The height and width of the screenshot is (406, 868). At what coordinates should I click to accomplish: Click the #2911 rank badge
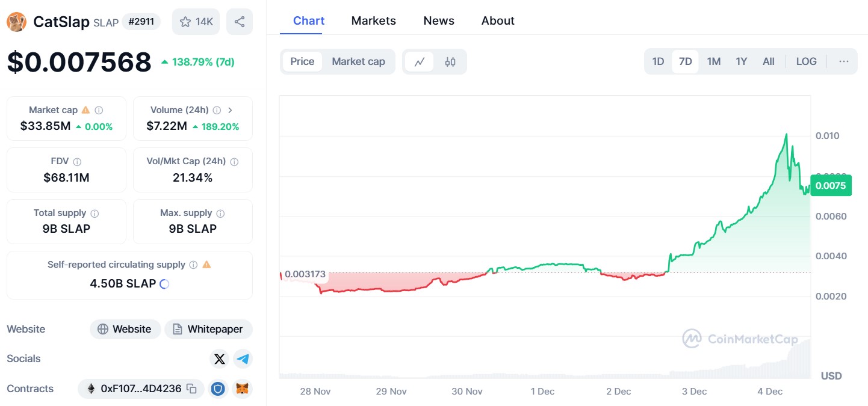click(x=141, y=22)
